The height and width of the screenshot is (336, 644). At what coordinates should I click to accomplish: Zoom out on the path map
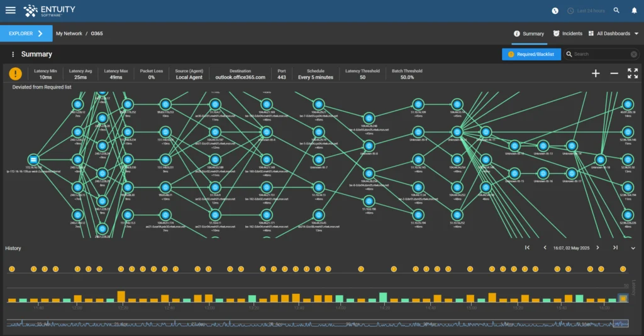point(614,73)
